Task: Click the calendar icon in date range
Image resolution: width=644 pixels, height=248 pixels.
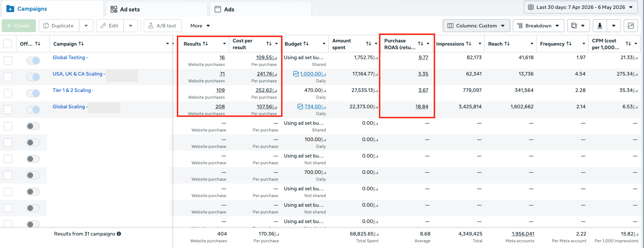Action: click(530, 7)
